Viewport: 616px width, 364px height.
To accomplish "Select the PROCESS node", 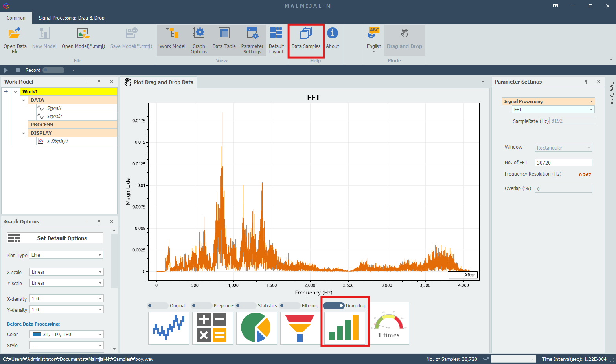I will coord(73,124).
